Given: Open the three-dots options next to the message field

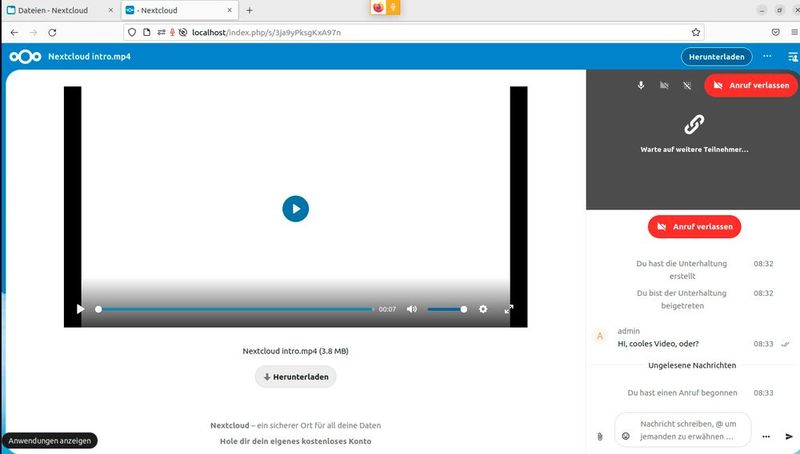Looking at the screenshot, I should tap(766, 436).
